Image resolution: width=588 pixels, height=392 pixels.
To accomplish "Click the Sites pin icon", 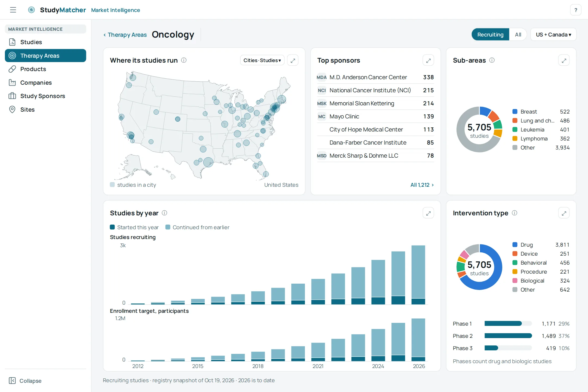I will click(12, 109).
